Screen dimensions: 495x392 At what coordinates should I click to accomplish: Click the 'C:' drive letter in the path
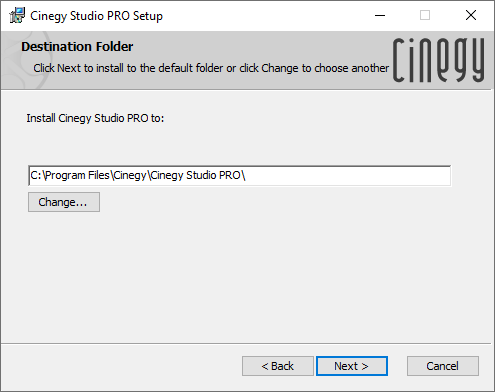(x=36, y=175)
